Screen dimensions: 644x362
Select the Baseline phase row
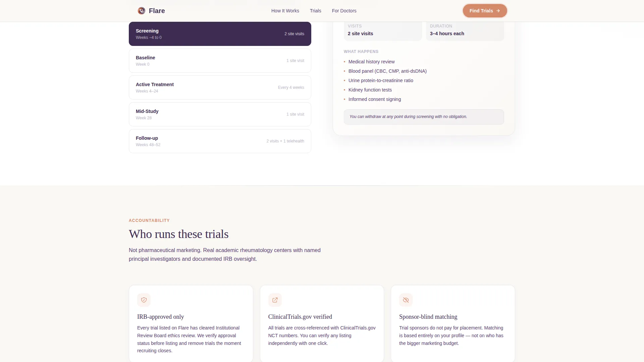click(x=220, y=61)
